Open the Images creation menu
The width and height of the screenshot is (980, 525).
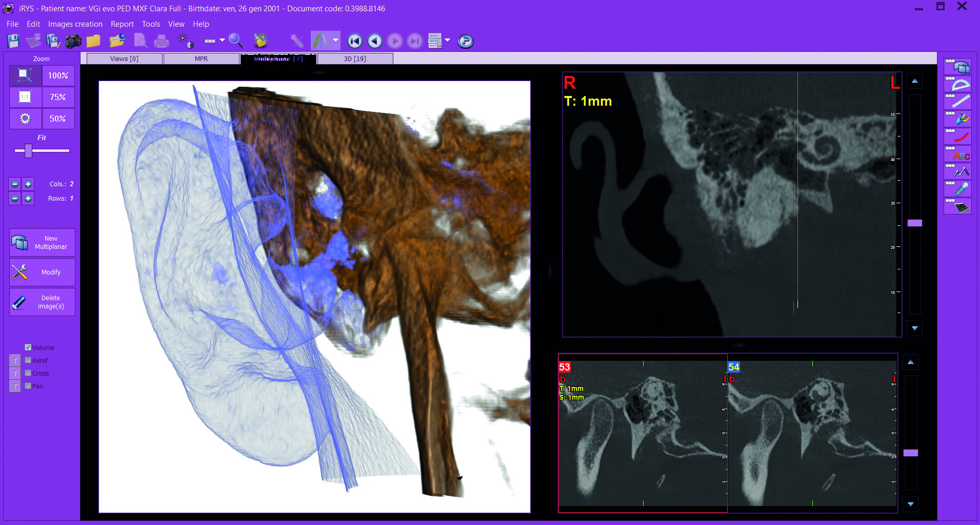point(75,24)
